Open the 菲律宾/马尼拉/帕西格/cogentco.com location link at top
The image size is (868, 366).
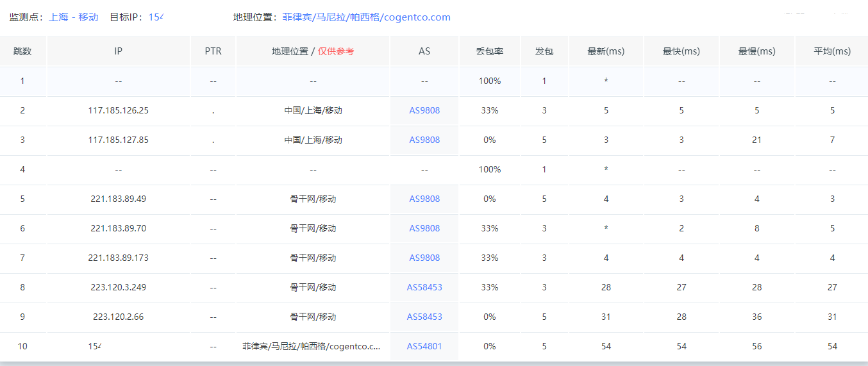click(x=366, y=17)
